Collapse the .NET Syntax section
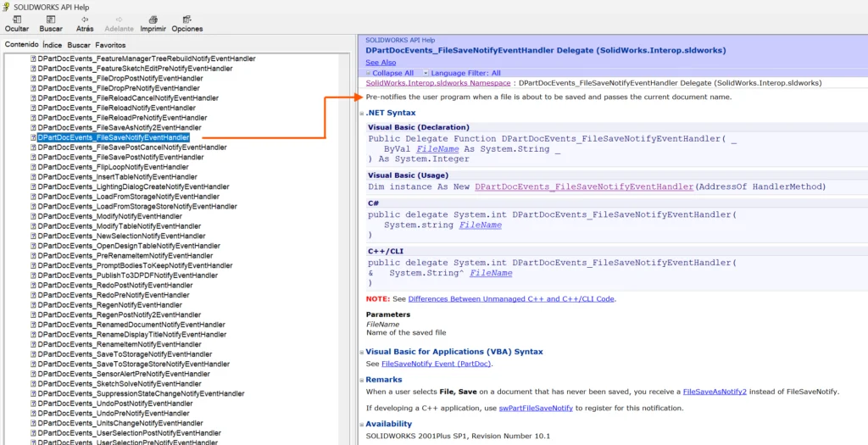 coord(361,114)
